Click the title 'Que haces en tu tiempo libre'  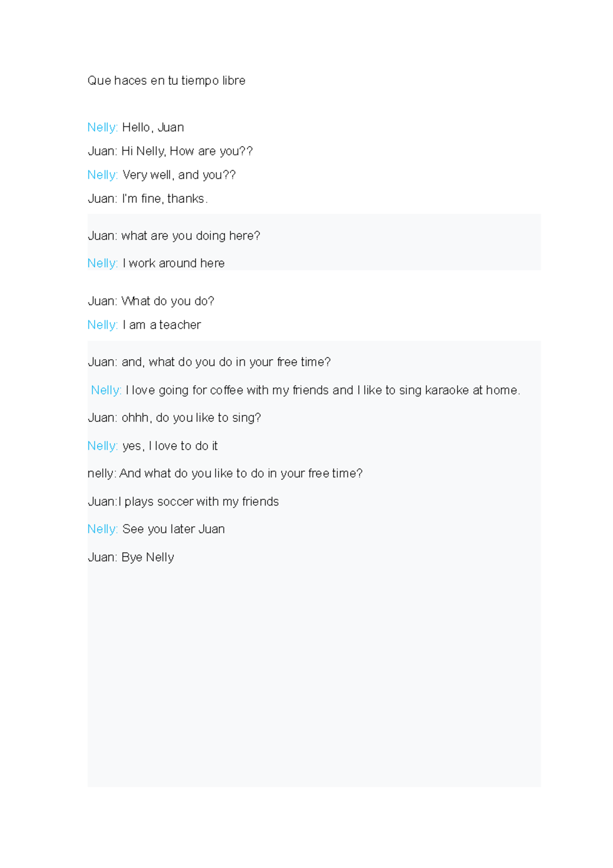[x=166, y=81]
